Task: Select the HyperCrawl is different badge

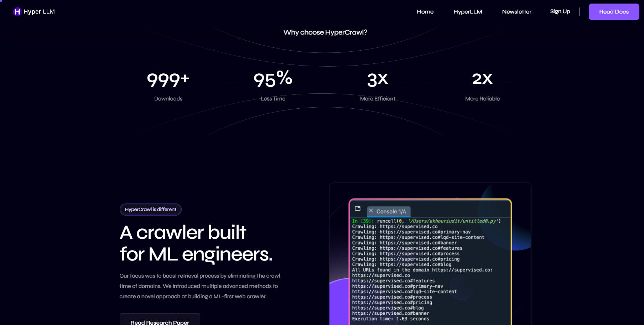Action: point(150,210)
